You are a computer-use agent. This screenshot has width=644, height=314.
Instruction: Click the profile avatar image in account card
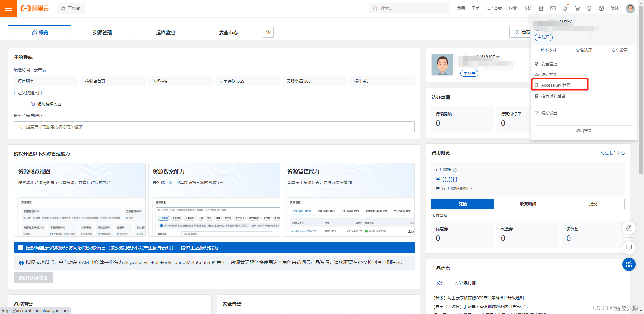pyautogui.click(x=442, y=65)
